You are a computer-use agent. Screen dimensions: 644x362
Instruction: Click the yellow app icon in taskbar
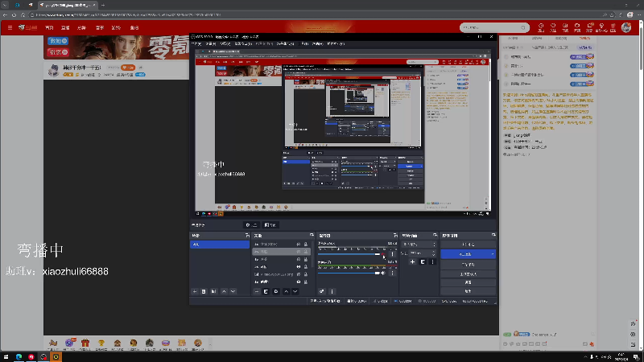pyautogui.click(x=56, y=356)
